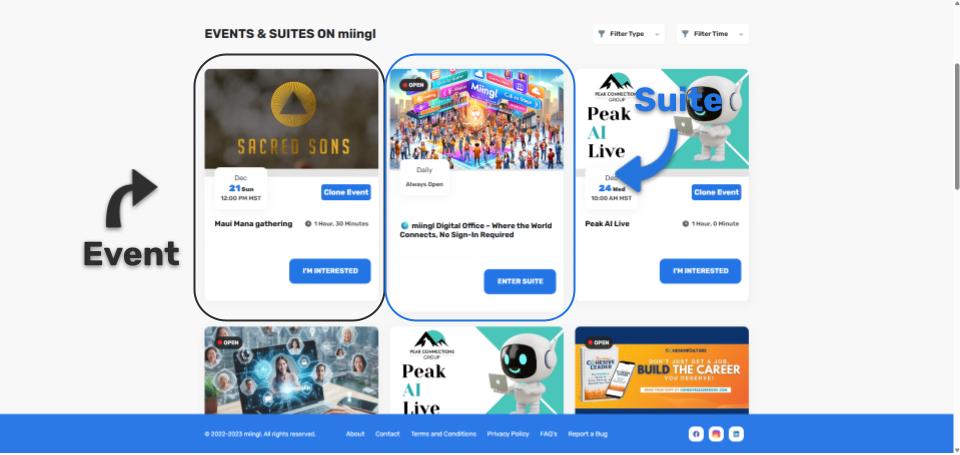Open the Facebook social icon in footer
Screen dimensions: 960x455
696,434
